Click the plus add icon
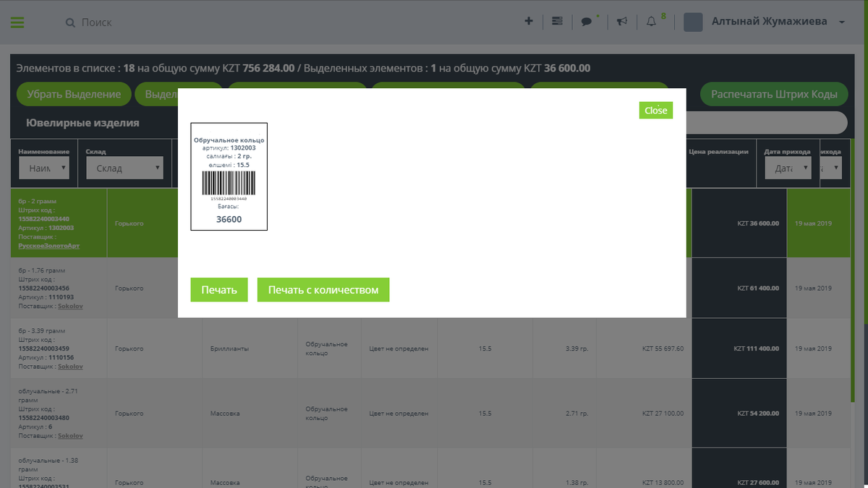 [x=529, y=22]
